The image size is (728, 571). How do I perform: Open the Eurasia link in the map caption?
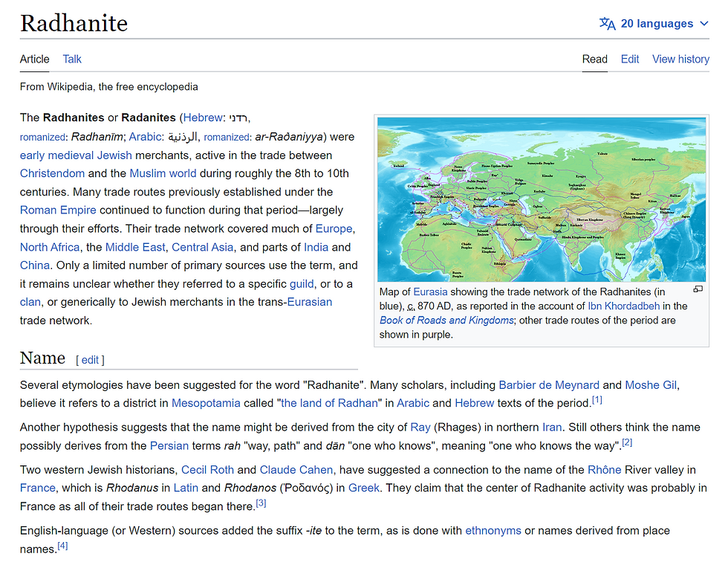coord(430,291)
